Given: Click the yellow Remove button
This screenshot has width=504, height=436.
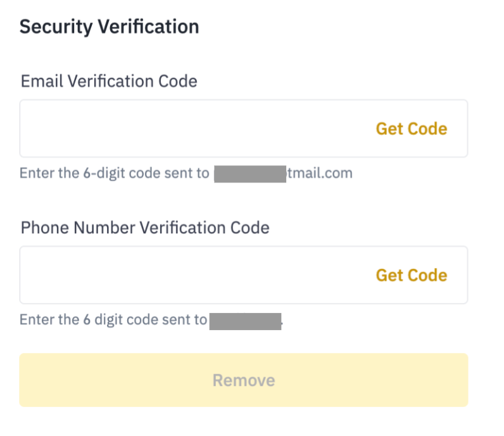Looking at the screenshot, I should (244, 380).
